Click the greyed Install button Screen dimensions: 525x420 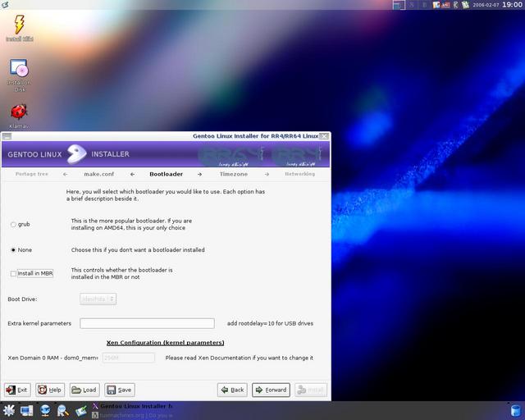[x=311, y=390]
